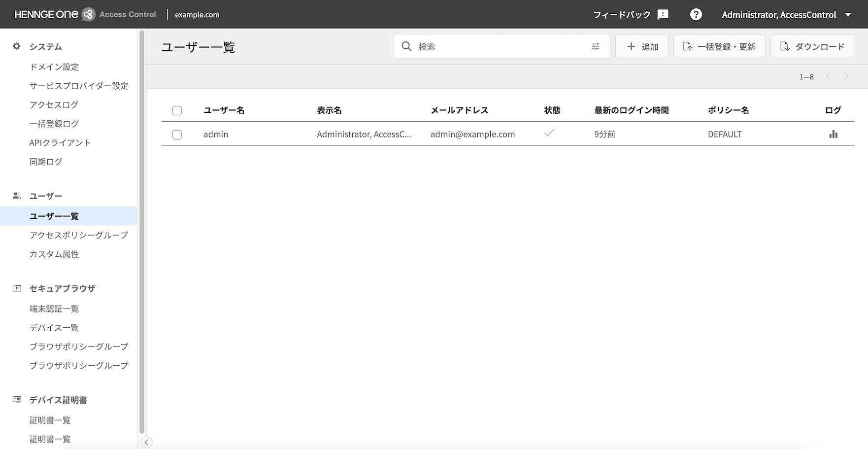Click the search magnifier icon

coord(406,46)
